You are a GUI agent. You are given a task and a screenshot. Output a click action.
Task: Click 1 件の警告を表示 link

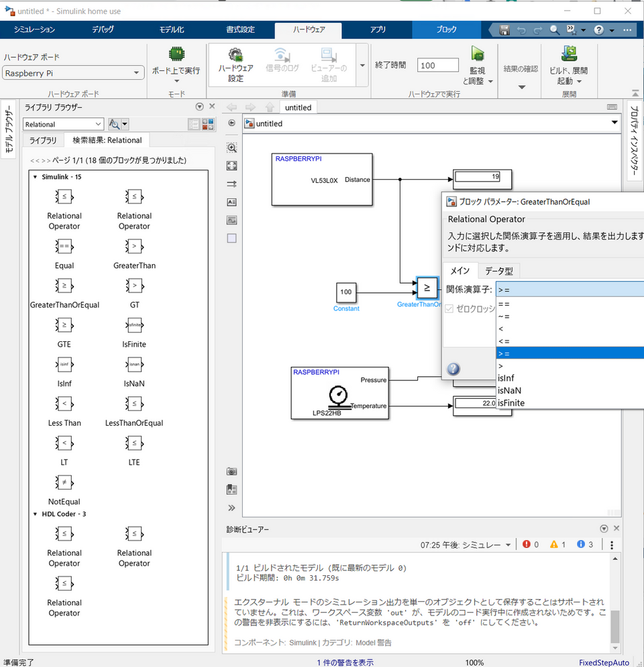345,662
